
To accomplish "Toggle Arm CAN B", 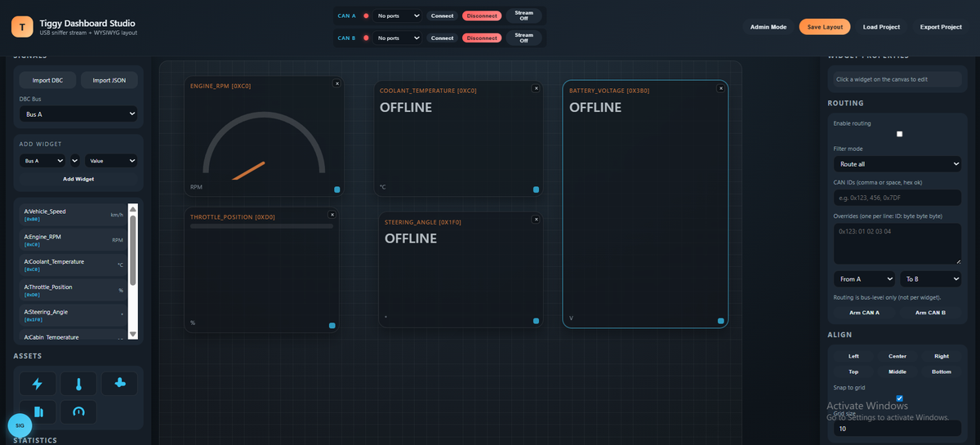I will (x=930, y=313).
